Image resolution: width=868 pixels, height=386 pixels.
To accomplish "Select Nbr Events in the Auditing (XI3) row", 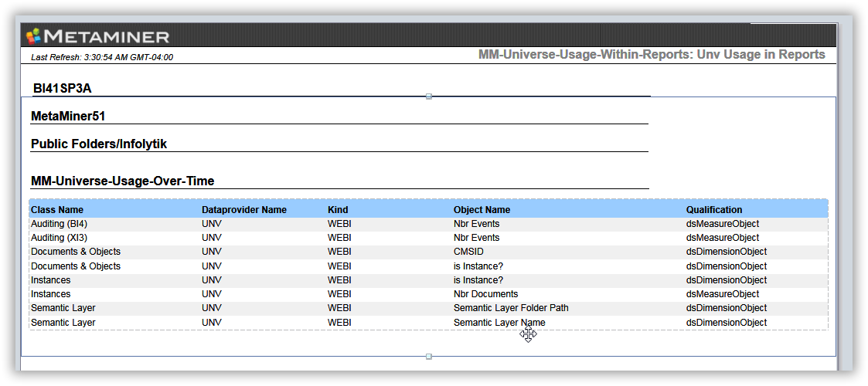I will 476,238.
